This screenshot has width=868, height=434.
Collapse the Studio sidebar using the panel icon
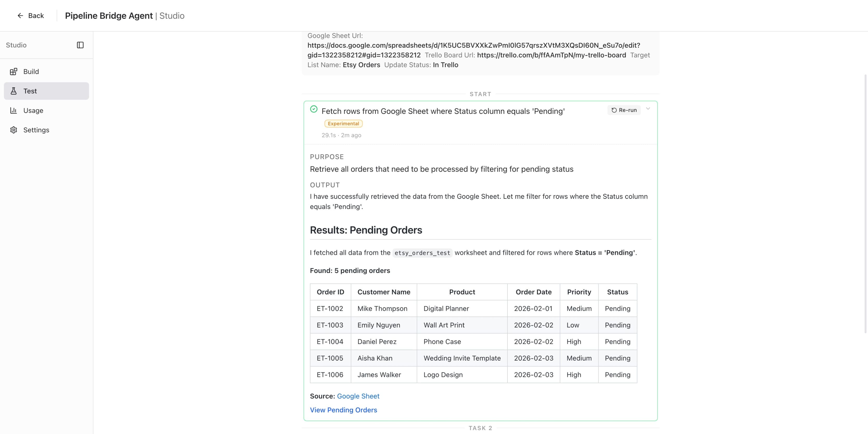pos(80,45)
